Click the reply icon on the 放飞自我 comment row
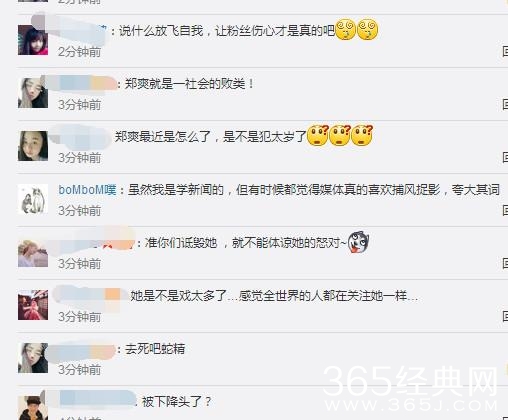Viewport: 508px width, 420px height. click(x=505, y=51)
